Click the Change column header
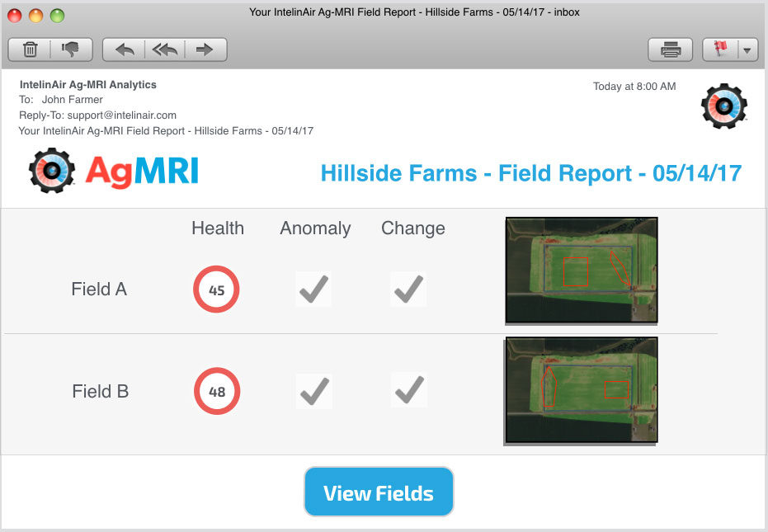This screenshot has width=768, height=532. click(413, 228)
